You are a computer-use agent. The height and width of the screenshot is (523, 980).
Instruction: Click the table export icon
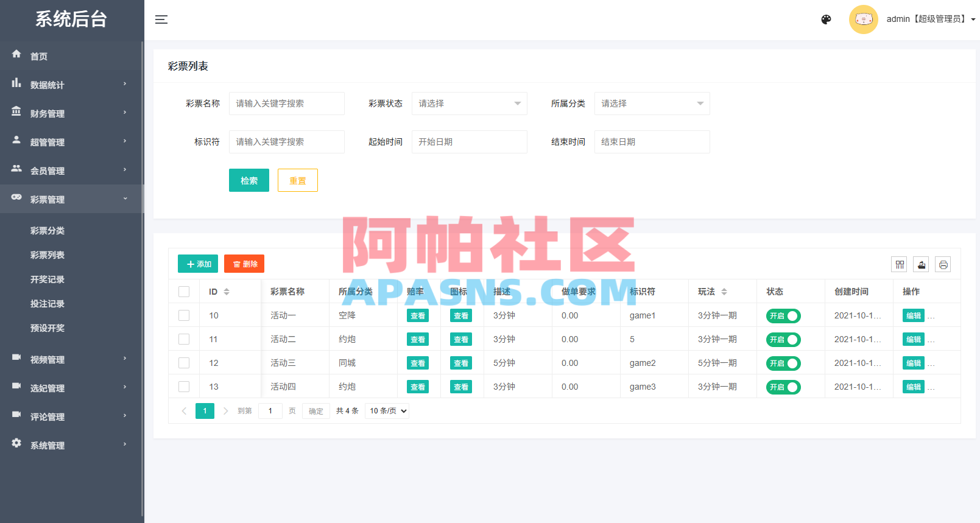tap(922, 264)
